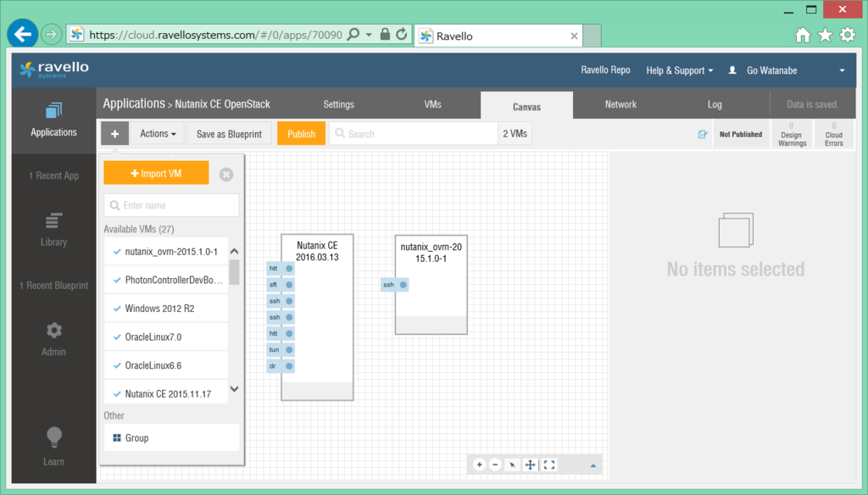
Task: Click the Import VM button
Action: click(156, 173)
